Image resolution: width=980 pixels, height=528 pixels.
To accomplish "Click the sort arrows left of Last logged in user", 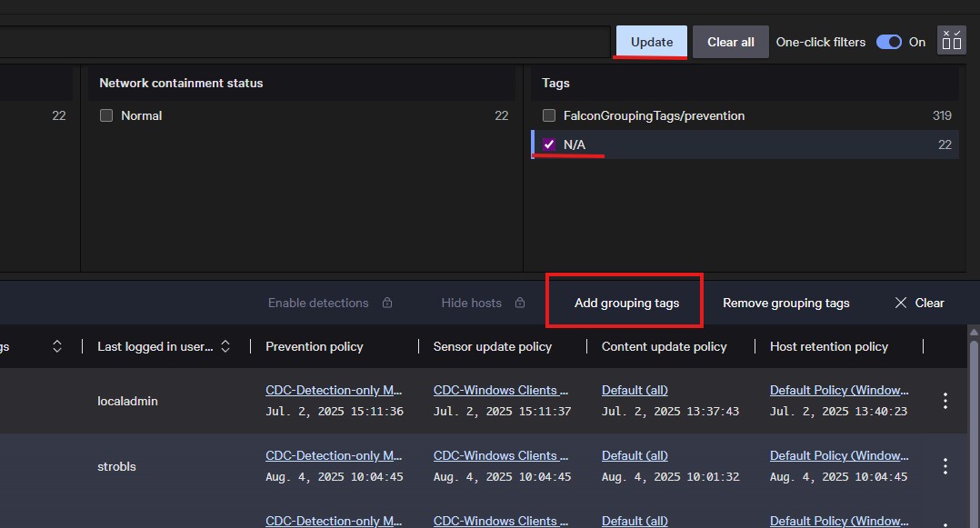I will [x=57, y=346].
